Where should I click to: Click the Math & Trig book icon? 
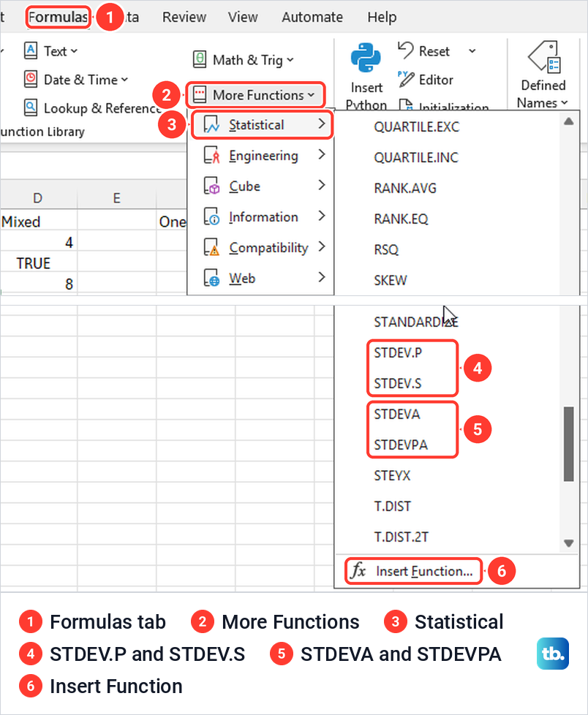tap(200, 59)
